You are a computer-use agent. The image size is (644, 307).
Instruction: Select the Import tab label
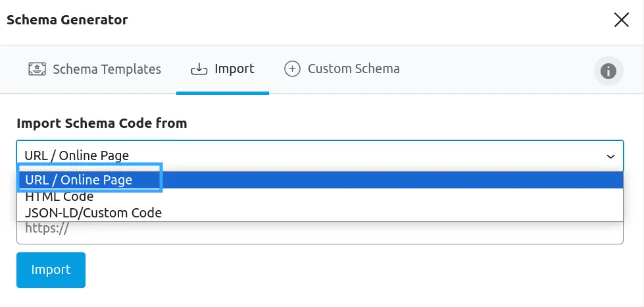pyautogui.click(x=234, y=69)
